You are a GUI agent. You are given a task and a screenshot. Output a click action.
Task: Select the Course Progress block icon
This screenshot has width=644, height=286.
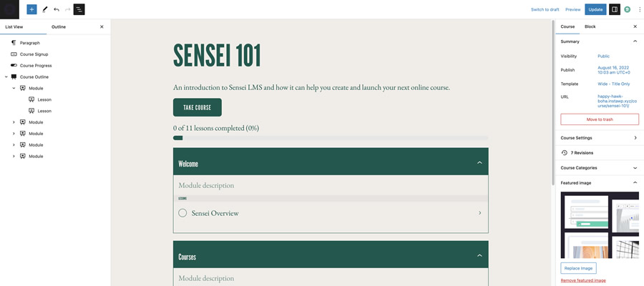click(14, 65)
